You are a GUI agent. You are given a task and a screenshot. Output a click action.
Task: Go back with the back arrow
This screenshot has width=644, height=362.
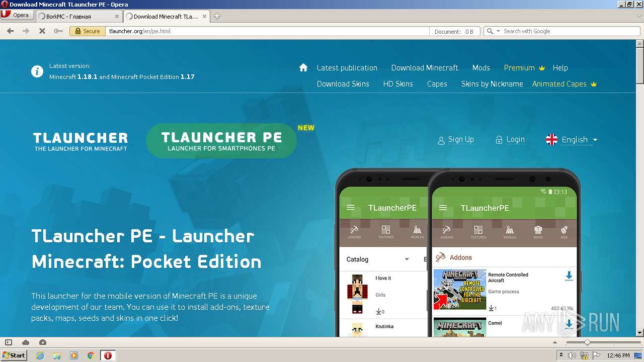tap(10, 31)
